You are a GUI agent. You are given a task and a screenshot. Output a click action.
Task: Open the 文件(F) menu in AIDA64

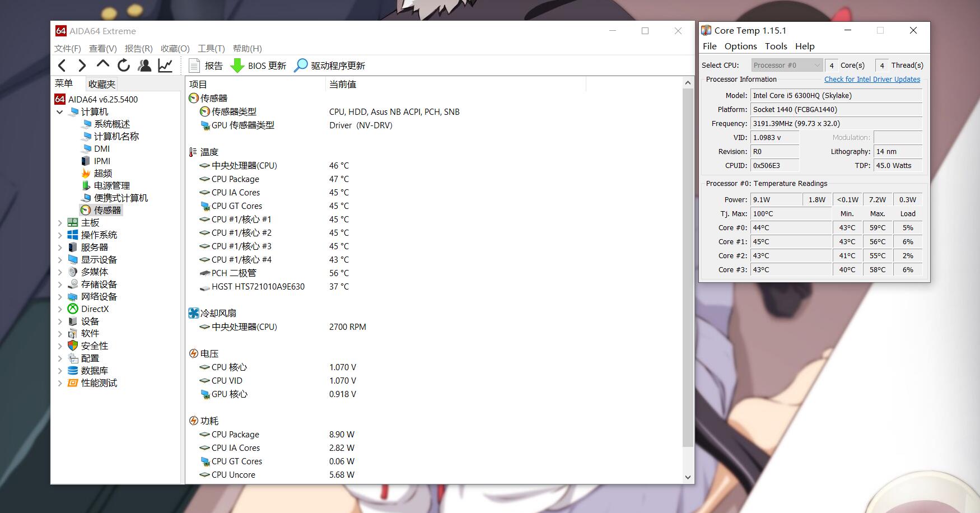tap(68, 49)
